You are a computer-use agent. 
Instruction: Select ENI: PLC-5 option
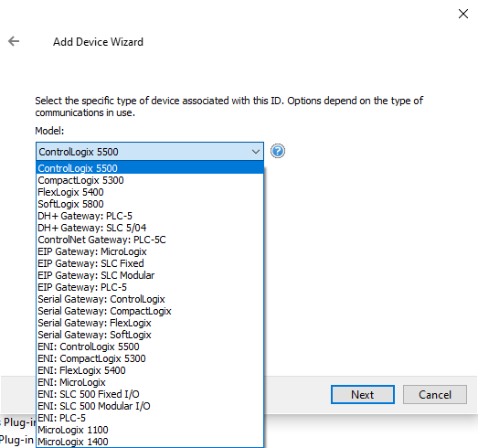point(150,418)
